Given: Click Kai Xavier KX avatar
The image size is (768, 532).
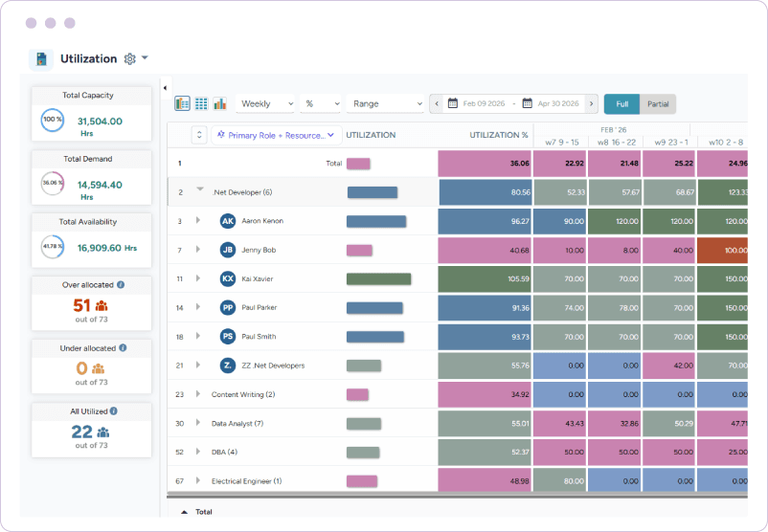Looking at the screenshot, I should point(228,279).
